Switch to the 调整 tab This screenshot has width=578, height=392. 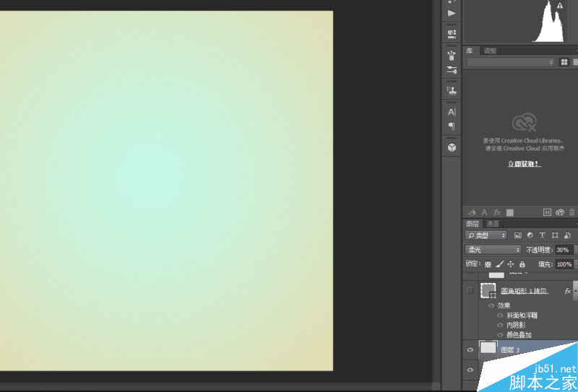(x=490, y=51)
